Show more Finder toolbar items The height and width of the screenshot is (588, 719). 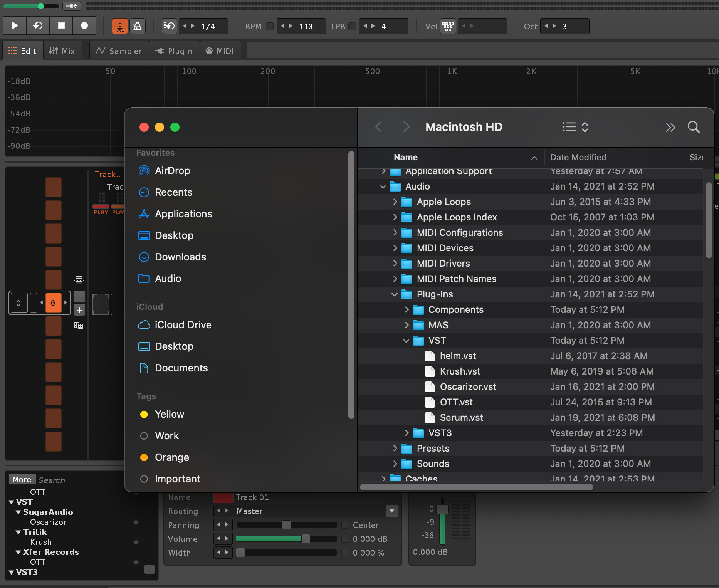(x=670, y=127)
